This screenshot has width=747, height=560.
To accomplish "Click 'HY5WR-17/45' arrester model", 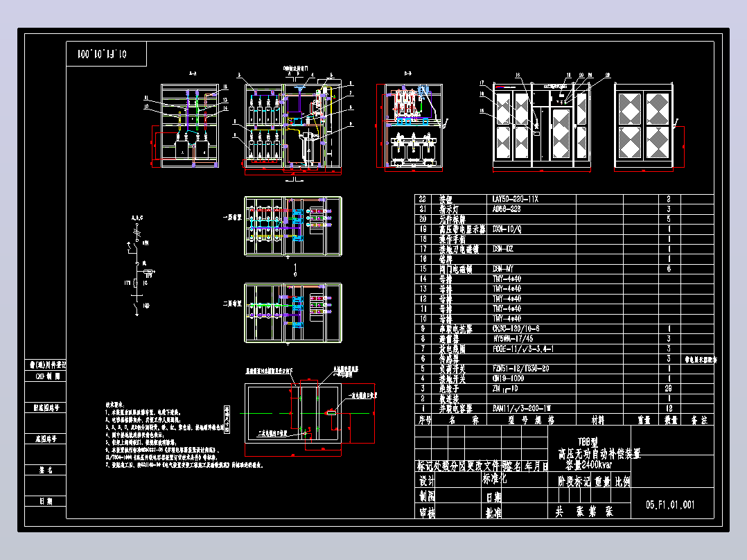I will (x=513, y=338).
